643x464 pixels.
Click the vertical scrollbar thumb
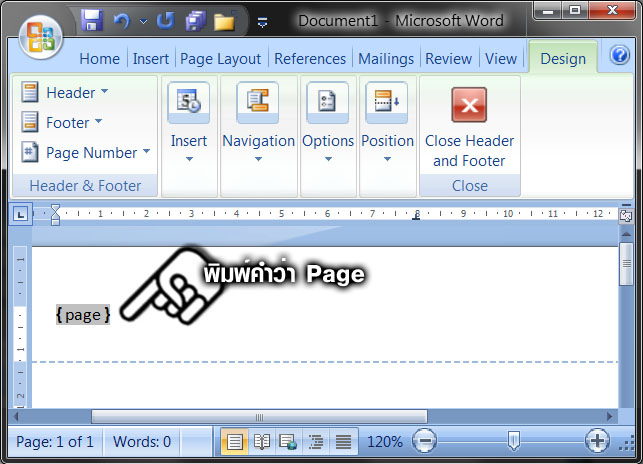pos(626,264)
